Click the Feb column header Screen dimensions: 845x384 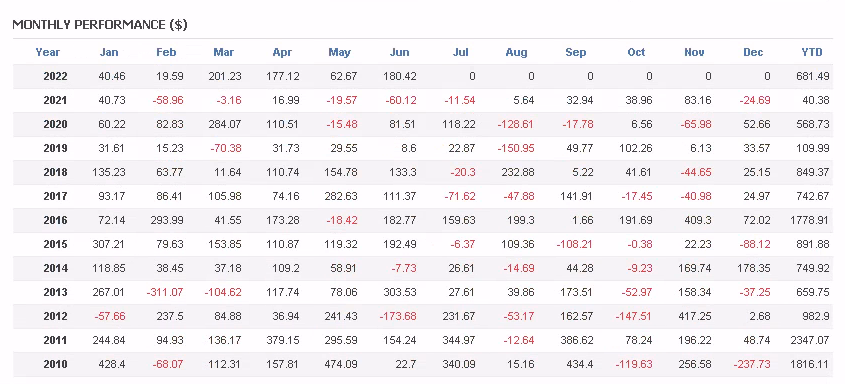[166, 52]
